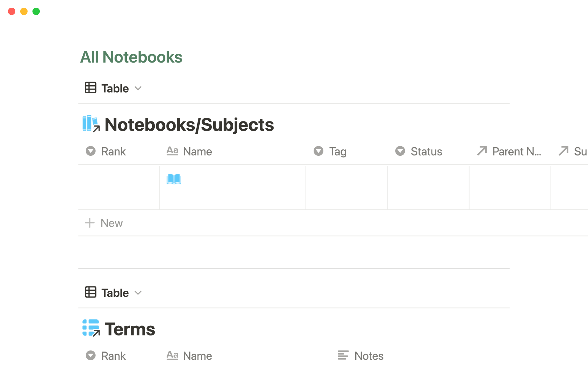This screenshot has width=588, height=368.
Task: Open the Terms database title link
Action: (x=130, y=329)
